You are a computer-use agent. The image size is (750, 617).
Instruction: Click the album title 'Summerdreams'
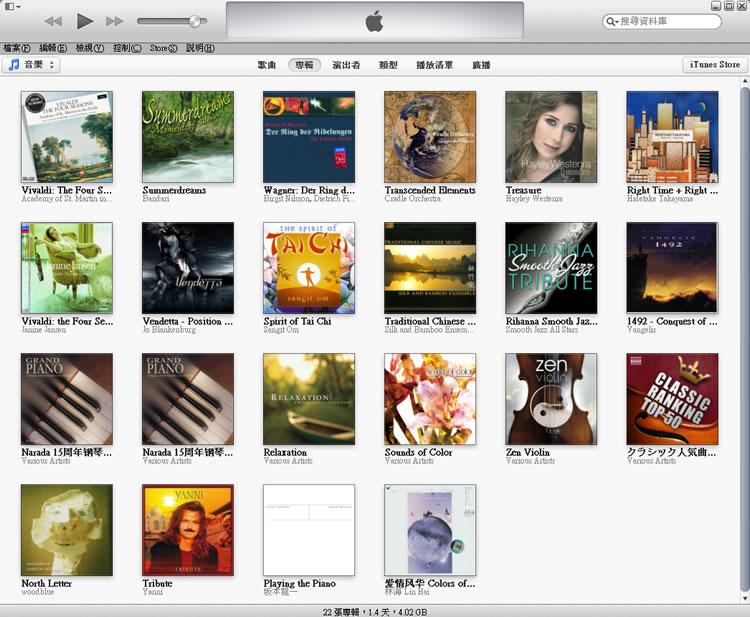point(174,190)
